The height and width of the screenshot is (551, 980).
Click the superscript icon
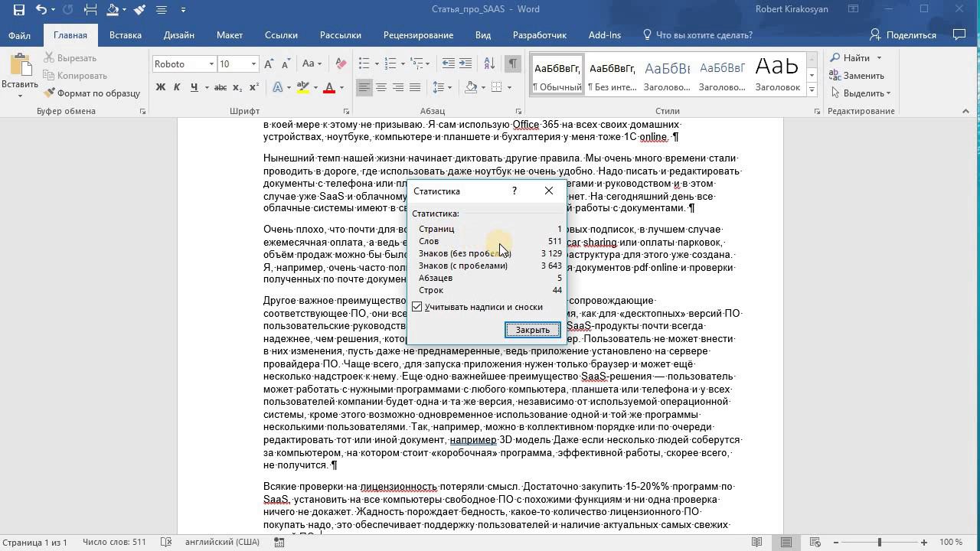pyautogui.click(x=254, y=88)
